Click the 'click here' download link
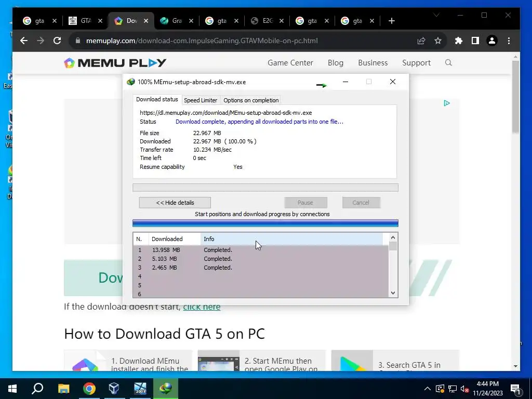532x399 pixels. (202, 307)
